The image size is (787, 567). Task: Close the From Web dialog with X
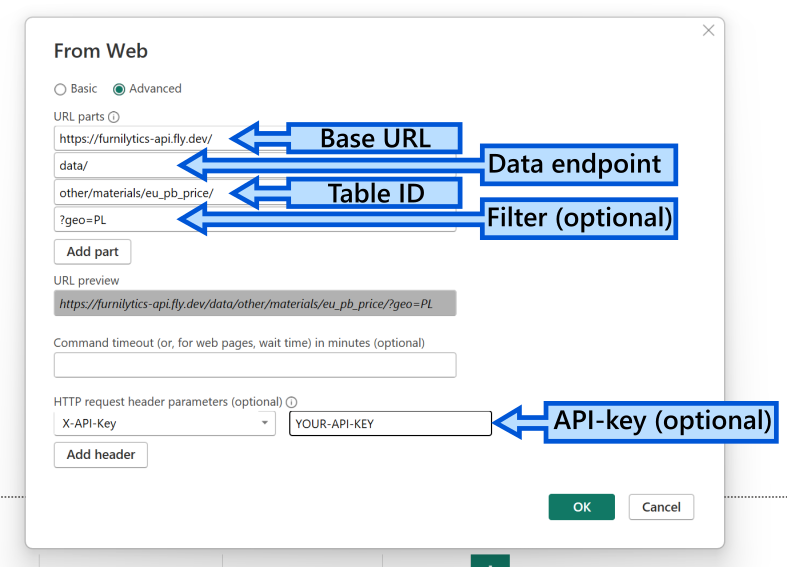[708, 31]
